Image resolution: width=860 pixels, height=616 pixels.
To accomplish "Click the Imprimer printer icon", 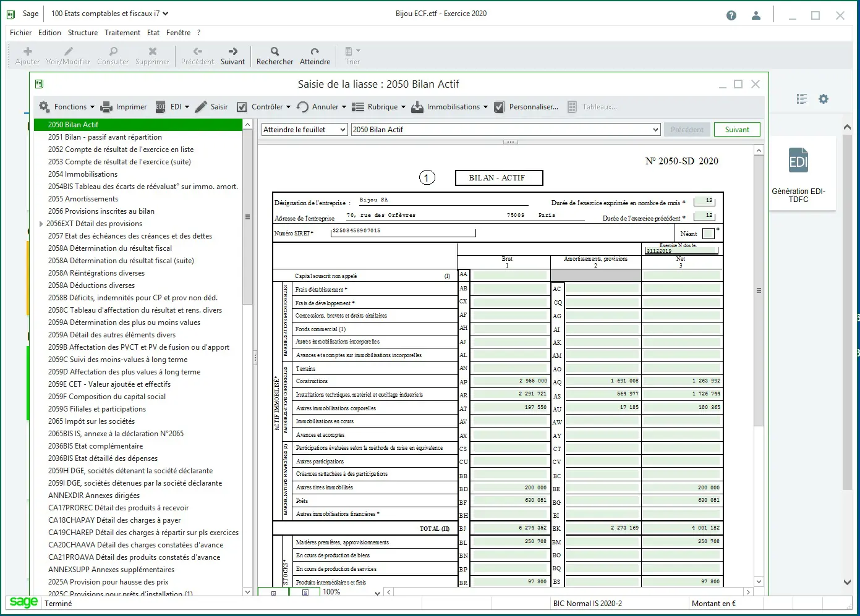I will pyautogui.click(x=106, y=107).
